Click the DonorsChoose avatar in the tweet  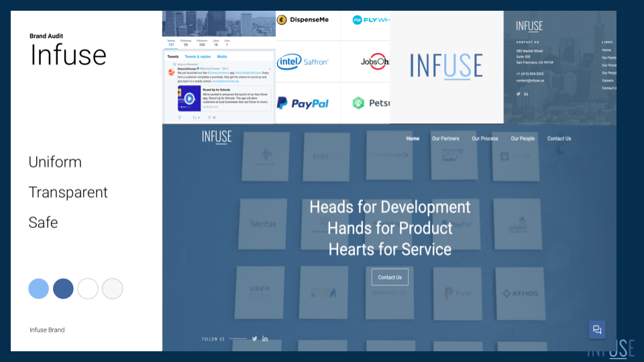[171, 72]
